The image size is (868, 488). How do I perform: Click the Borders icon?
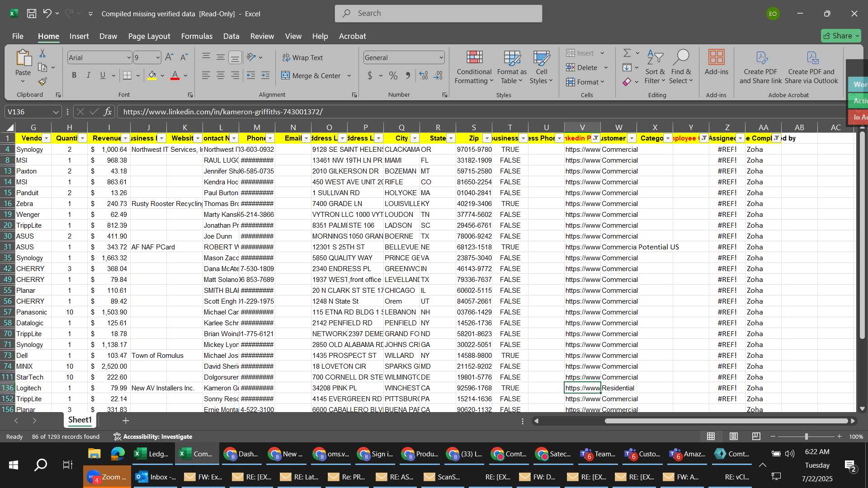pyautogui.click(x=127, y=75)
